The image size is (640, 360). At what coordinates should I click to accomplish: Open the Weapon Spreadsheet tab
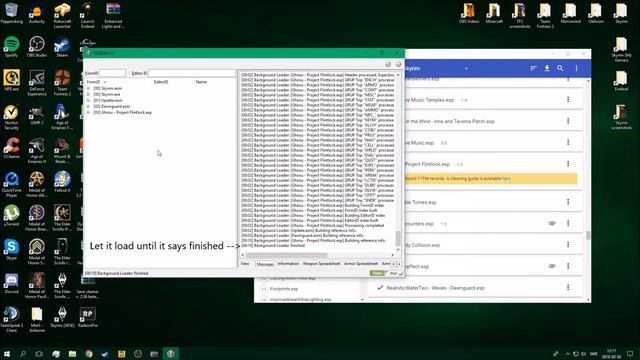point(321,264)
